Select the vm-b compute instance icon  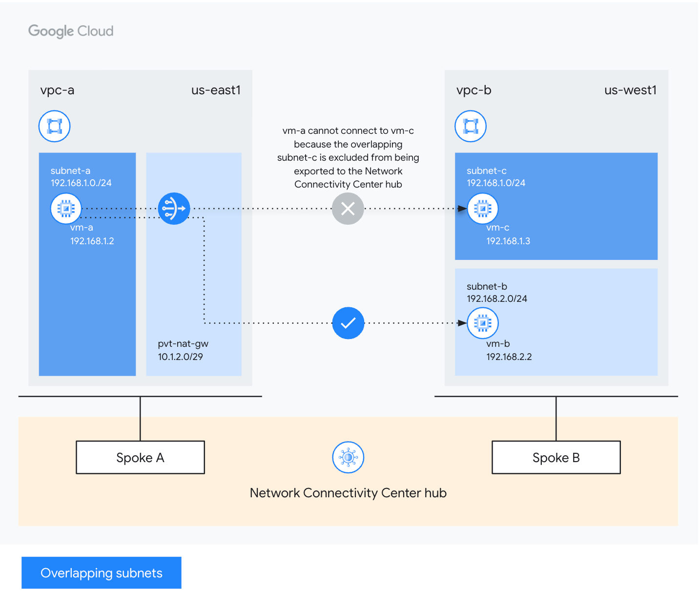[482, 323]
